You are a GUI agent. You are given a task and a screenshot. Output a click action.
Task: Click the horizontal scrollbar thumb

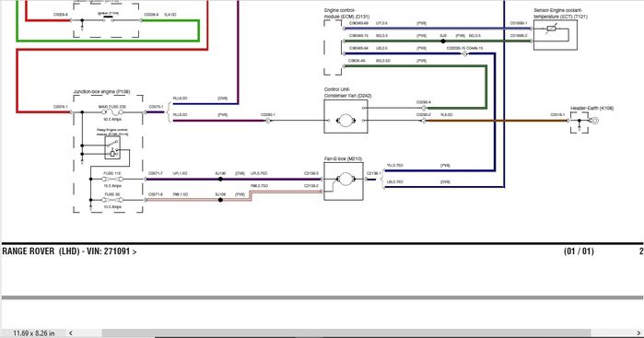346,333
